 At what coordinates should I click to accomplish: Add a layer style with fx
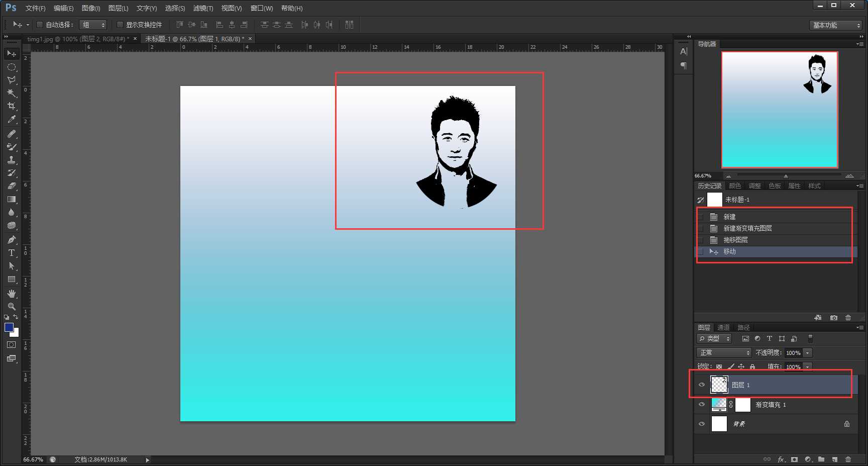781,459
